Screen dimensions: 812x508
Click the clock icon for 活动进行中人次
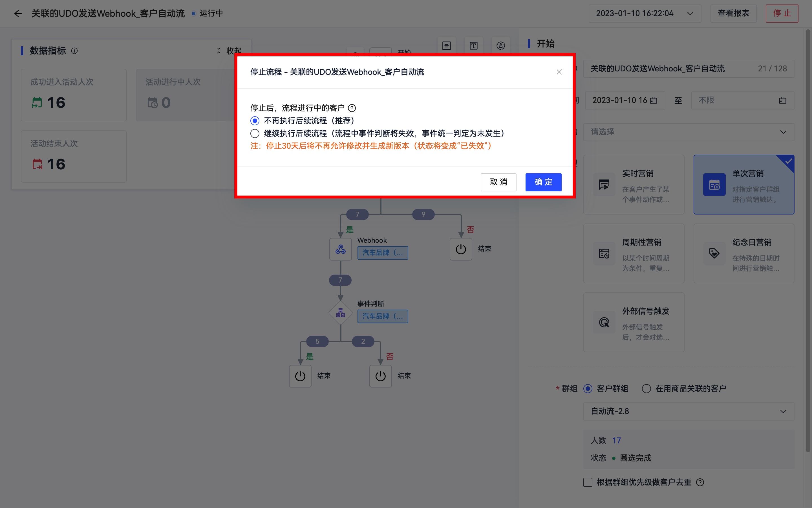(x=152, y=102)
